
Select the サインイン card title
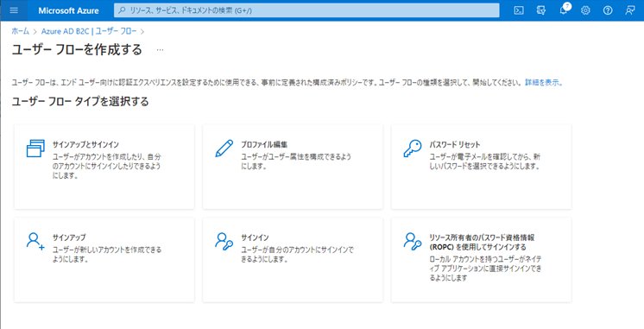(255, 237)
